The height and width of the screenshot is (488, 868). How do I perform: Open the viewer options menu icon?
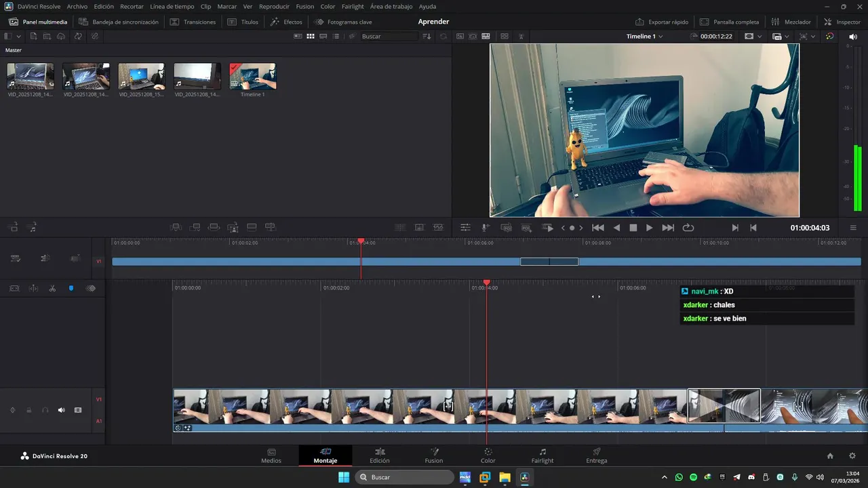pyautogui.click(x=853, y=228)
